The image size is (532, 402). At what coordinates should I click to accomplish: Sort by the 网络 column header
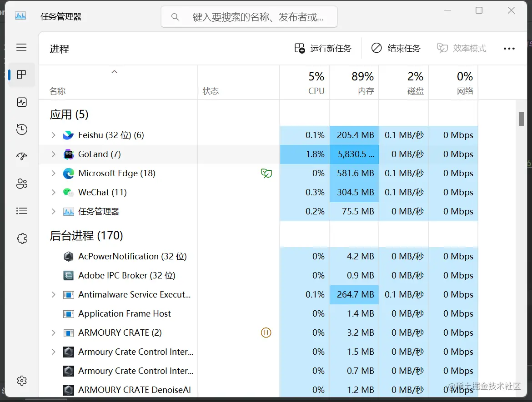tap(453, 83)
